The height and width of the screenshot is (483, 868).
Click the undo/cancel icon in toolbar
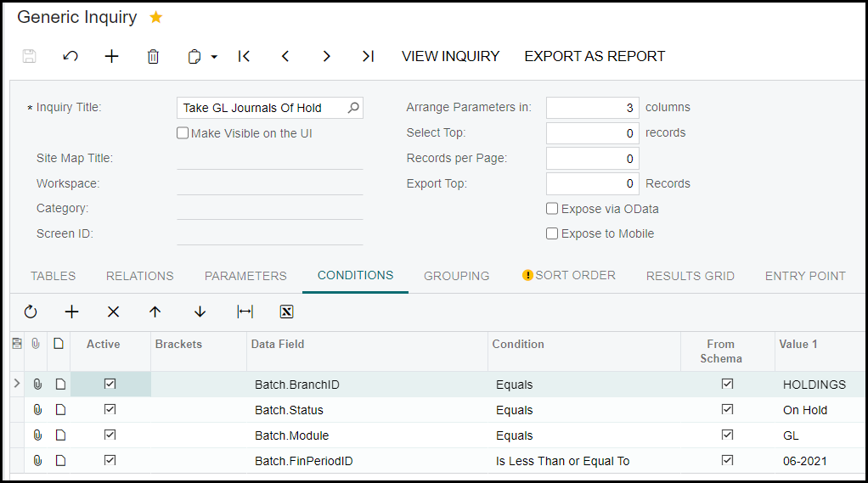[x=70, y=57]
